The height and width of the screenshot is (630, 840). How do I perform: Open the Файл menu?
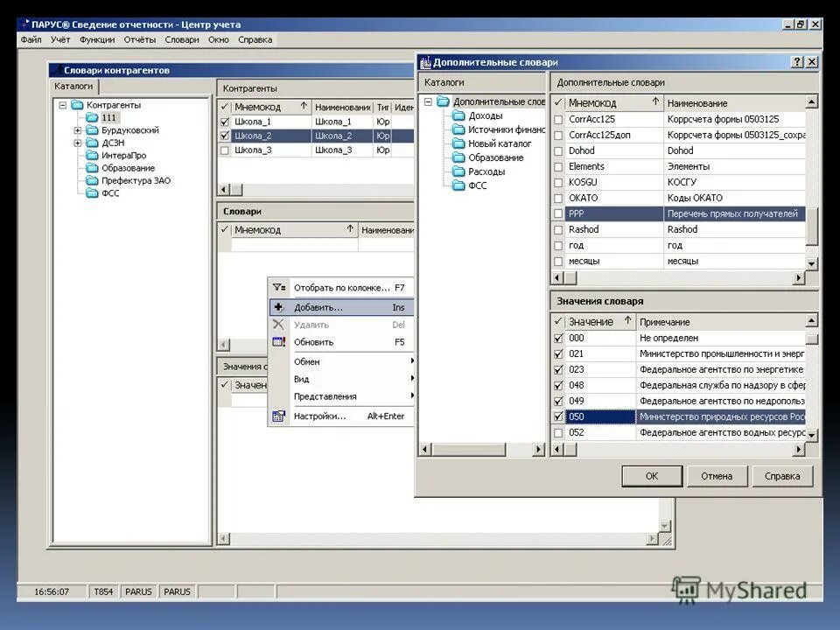pyautogui.click(x=31, y=39)
